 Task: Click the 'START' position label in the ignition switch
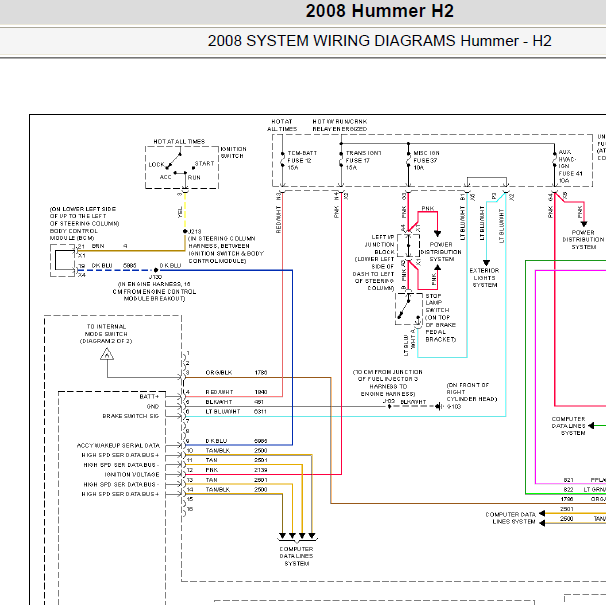click(x=204, y=163)
